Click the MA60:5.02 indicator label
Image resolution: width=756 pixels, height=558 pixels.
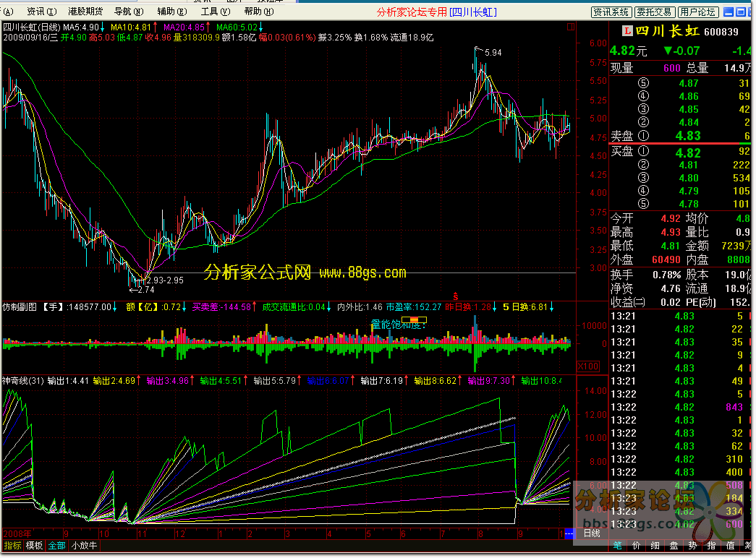pyautogui.click(x=237, y=27)
